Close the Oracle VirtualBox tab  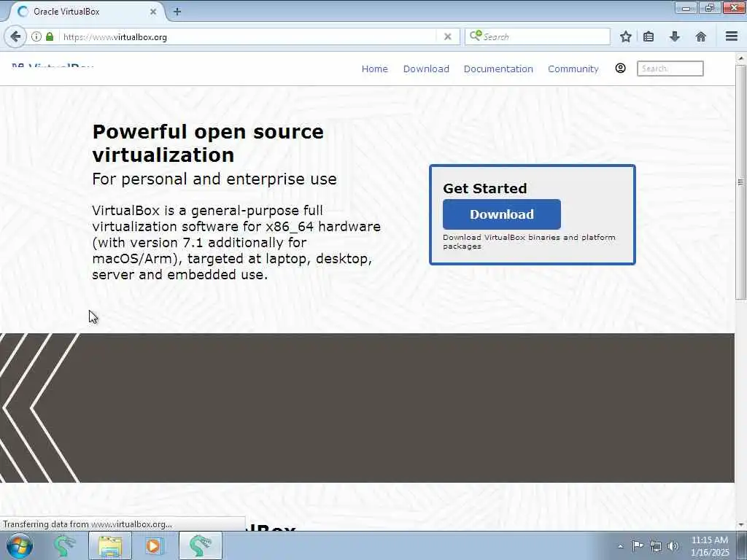coord(153,12)
